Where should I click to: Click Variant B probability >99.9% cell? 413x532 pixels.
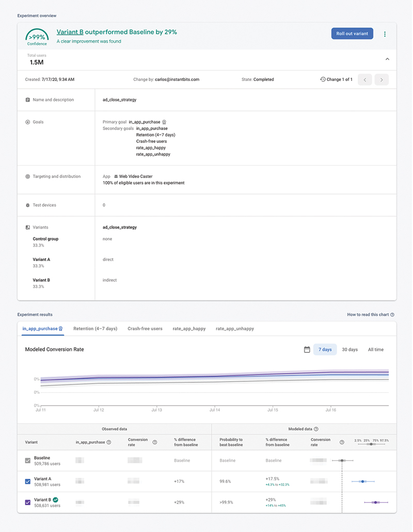coord(226,503)
